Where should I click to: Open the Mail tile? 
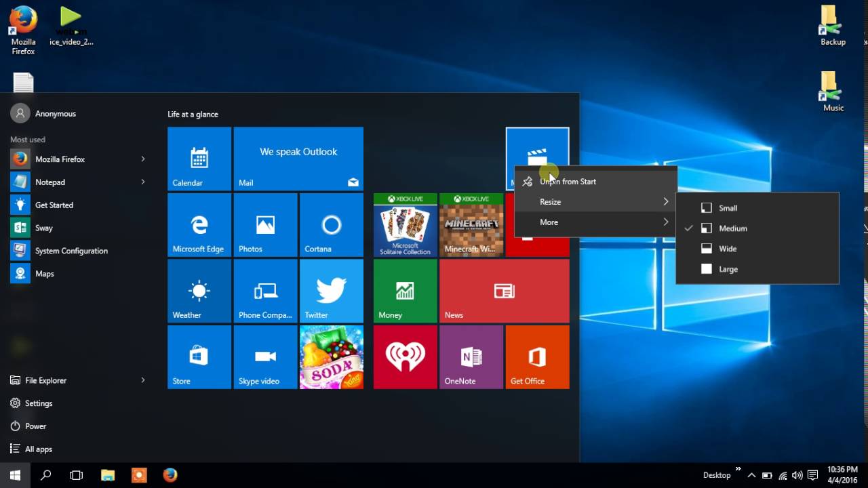click(298, 159)
